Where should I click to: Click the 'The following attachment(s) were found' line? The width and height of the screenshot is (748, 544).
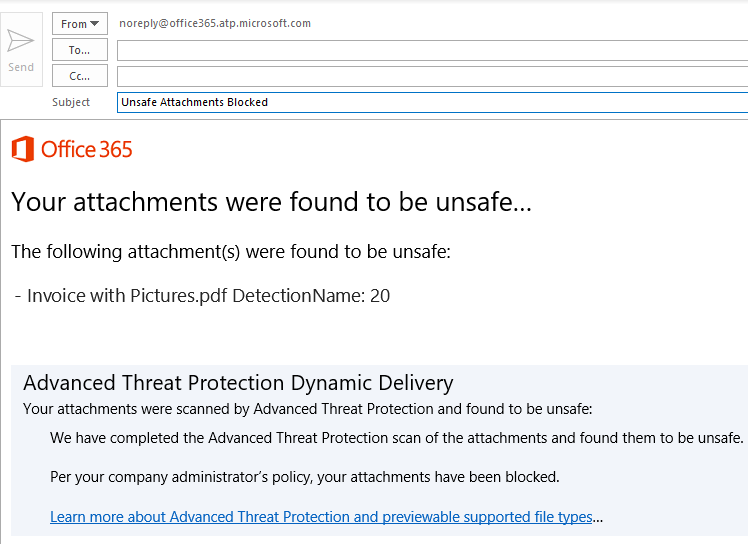click(231, 252)
